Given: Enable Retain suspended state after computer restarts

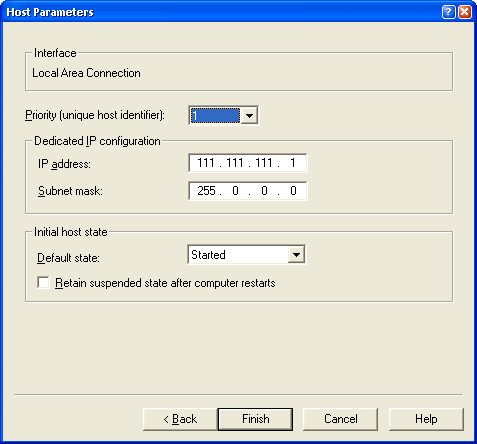Looking at the screenshot, I should coord(43,283).
